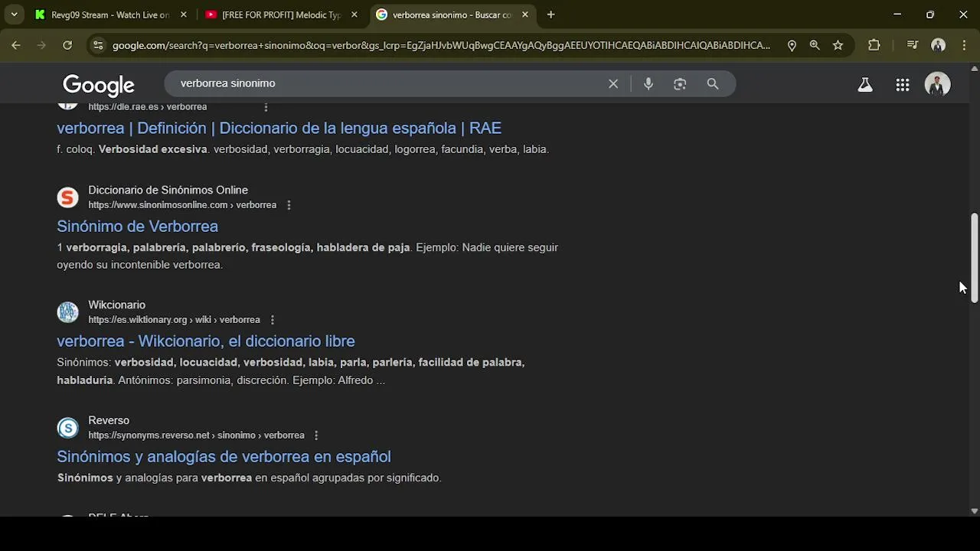Select the verborrea sinonimo search tab
Image resolution: width=980 pixels, height=551 pixels.
pyautogui.click(x=452, y=15)
